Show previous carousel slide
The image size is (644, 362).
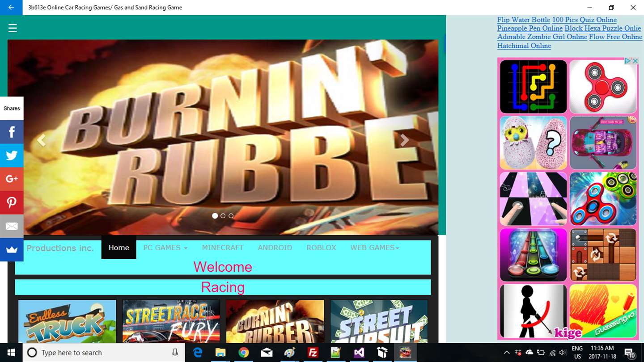coord(42,140)
